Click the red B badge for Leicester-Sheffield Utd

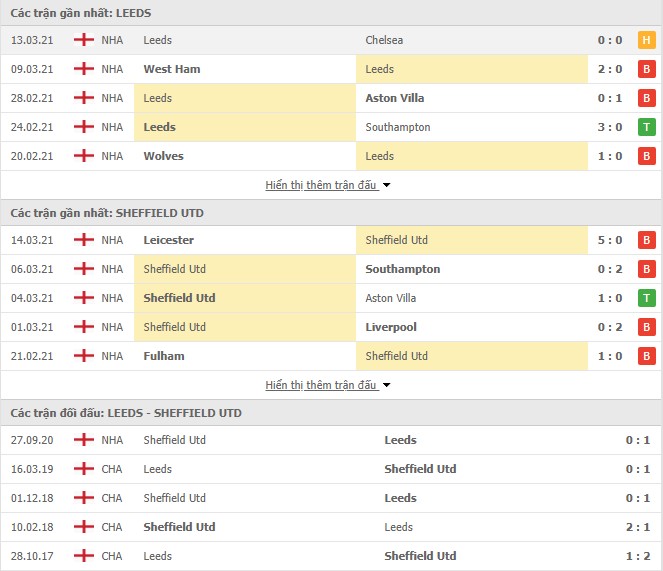pos(646,240)
